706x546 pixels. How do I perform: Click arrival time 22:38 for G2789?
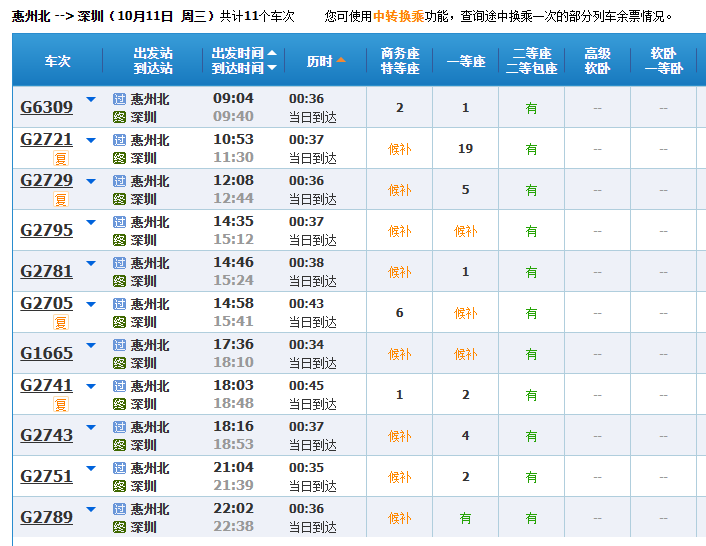pos(233,526)
